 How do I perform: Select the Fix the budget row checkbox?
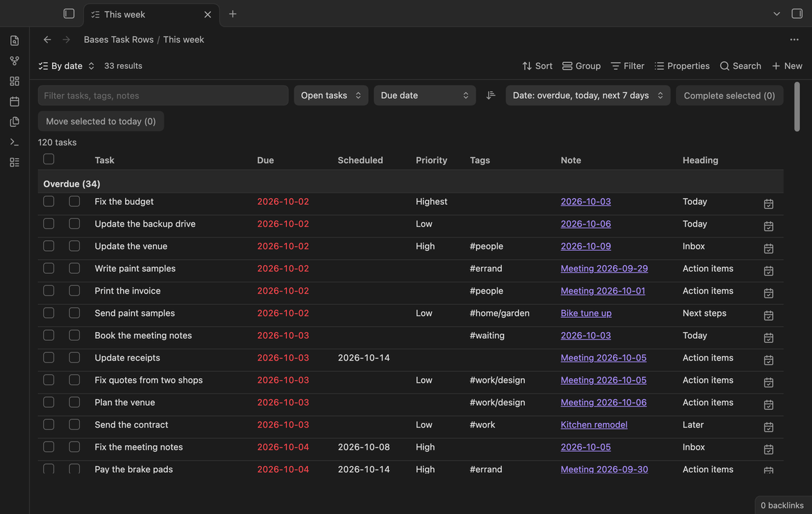[x=49, y=201]
